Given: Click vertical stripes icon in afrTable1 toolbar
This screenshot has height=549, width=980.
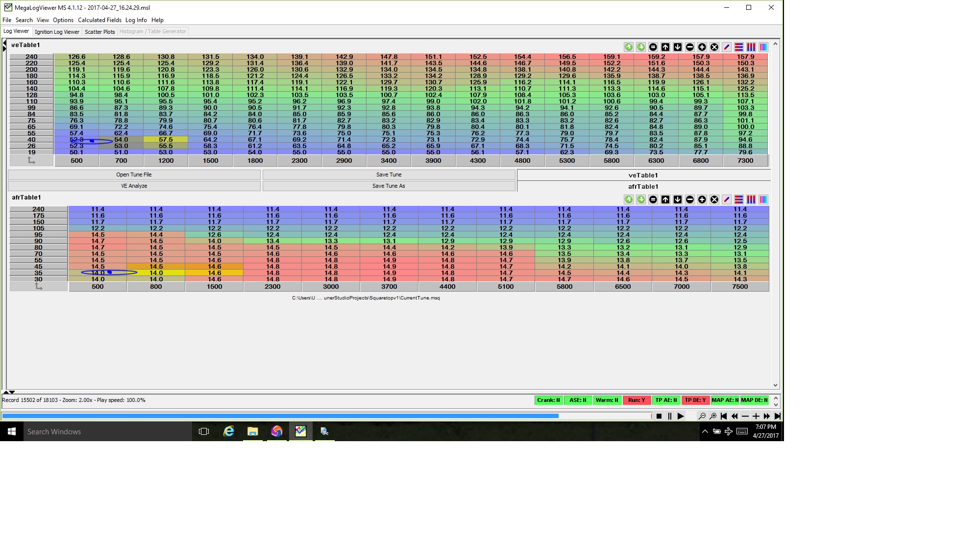Looking at the screenshot, I should click(751, 200).
